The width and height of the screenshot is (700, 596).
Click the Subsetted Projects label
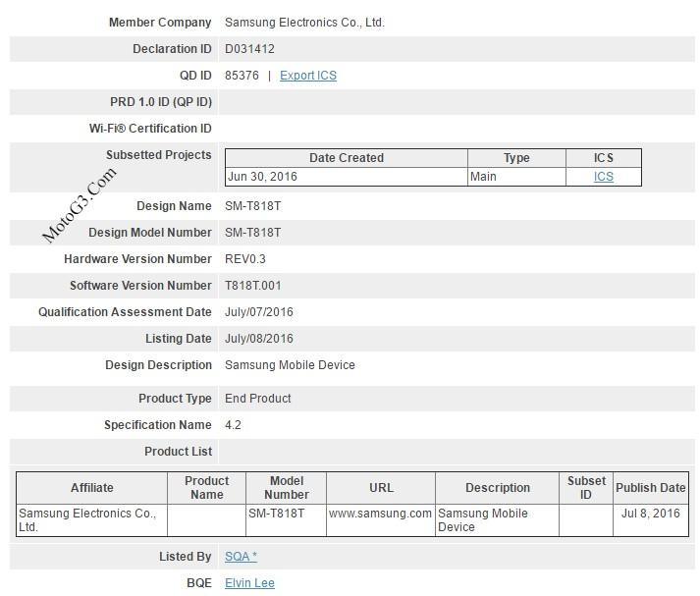(159, 154)
